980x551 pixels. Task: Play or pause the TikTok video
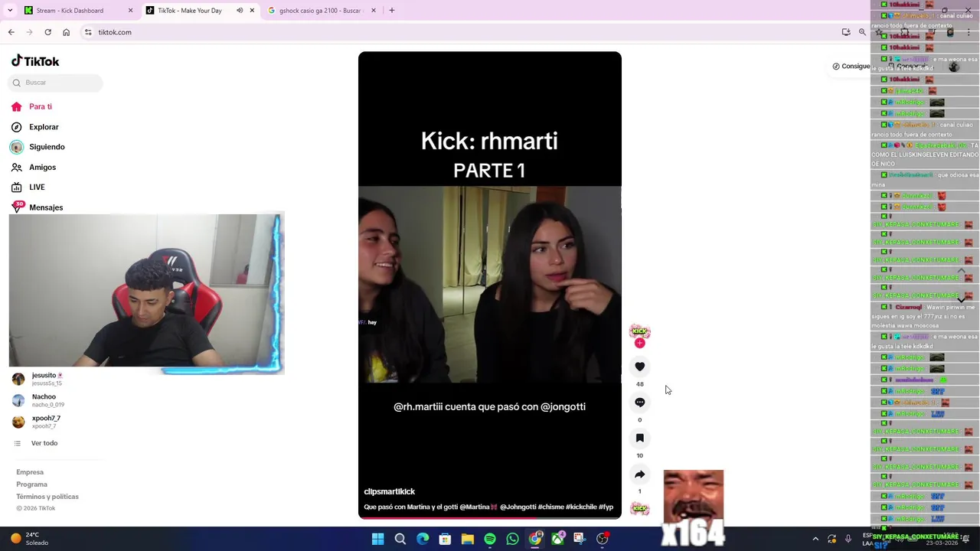point(490,285)
